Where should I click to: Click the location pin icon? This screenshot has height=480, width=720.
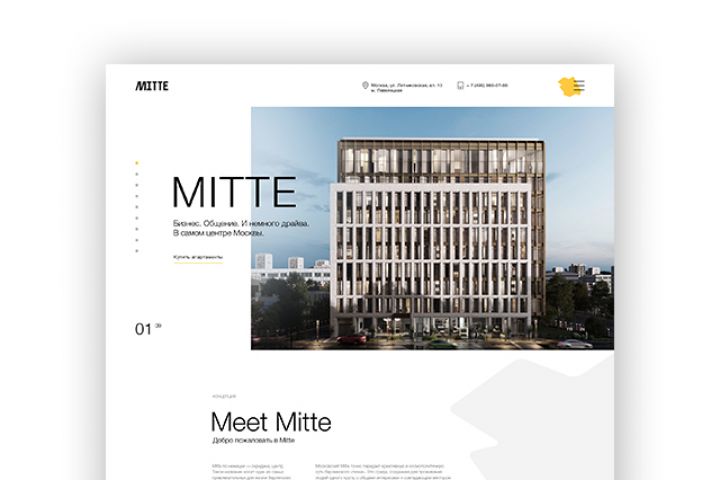[x=366, y=85]
